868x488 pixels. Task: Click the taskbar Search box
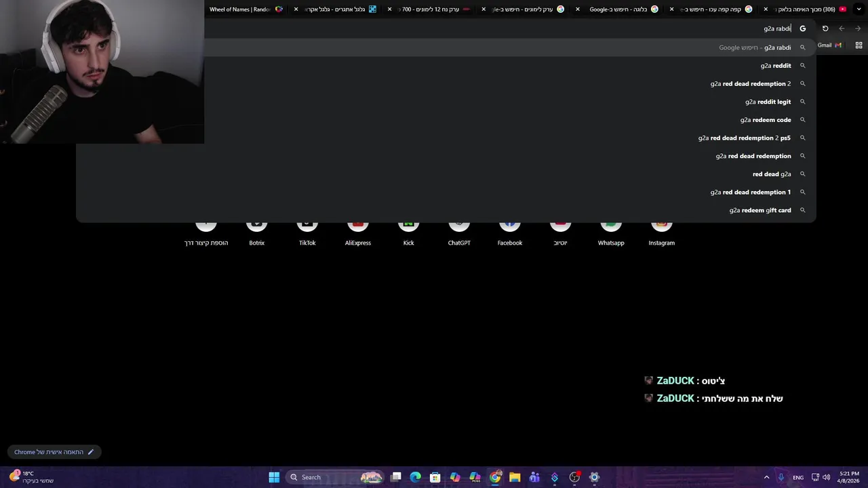coord(336,477)
